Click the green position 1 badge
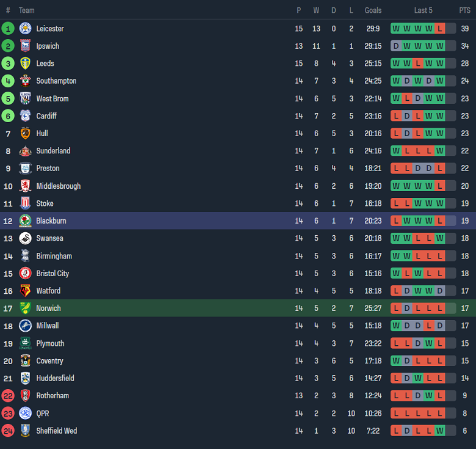Image resolution: width=476 pixels, height=449 pixels. click(8, 29)
